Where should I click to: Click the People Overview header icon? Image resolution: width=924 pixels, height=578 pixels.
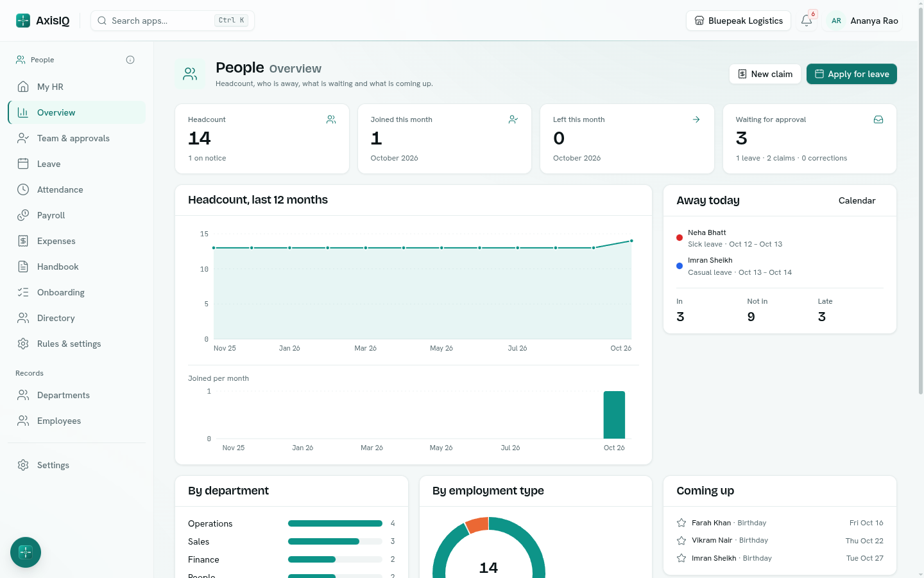190,74
